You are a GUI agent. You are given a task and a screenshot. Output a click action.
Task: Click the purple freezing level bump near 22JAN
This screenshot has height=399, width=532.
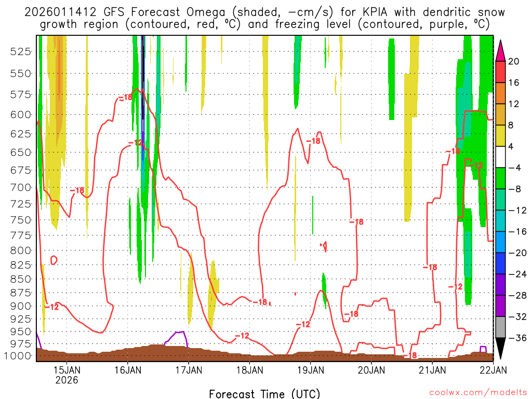483,349
